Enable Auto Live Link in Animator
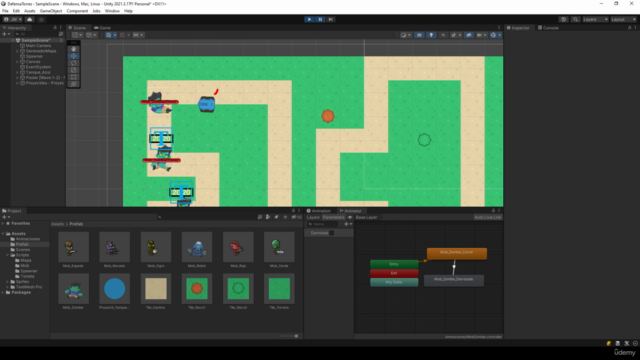This screenshot has width=640, height=360. coord(488,218)
